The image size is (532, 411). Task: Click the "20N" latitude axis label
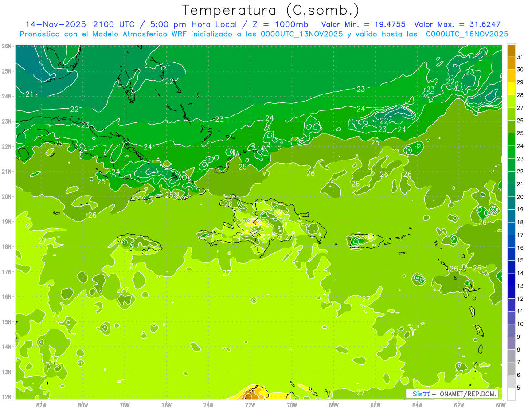coord(7,196)
